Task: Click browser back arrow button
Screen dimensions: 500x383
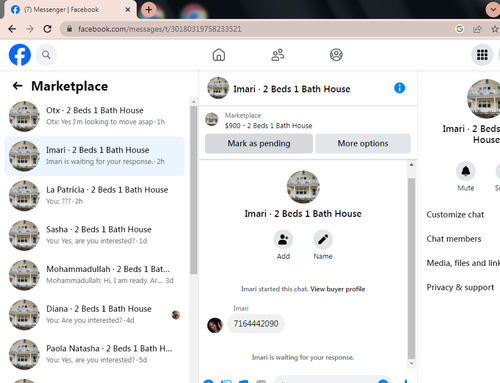Action: pos(12,29)
